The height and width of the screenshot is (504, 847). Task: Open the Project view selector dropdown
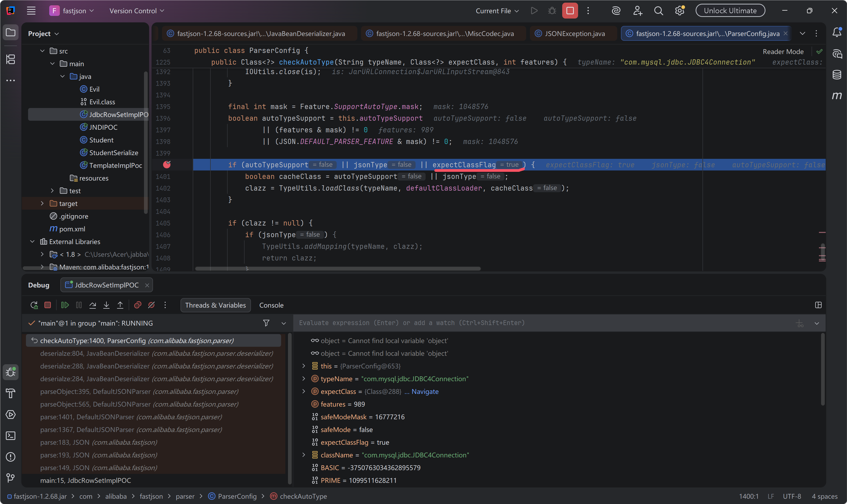click(x=43, y=34)
